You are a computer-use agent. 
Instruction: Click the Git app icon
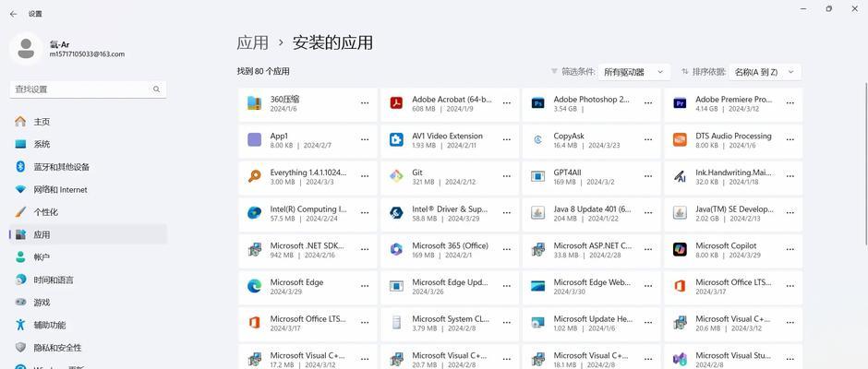pos(396,176)
